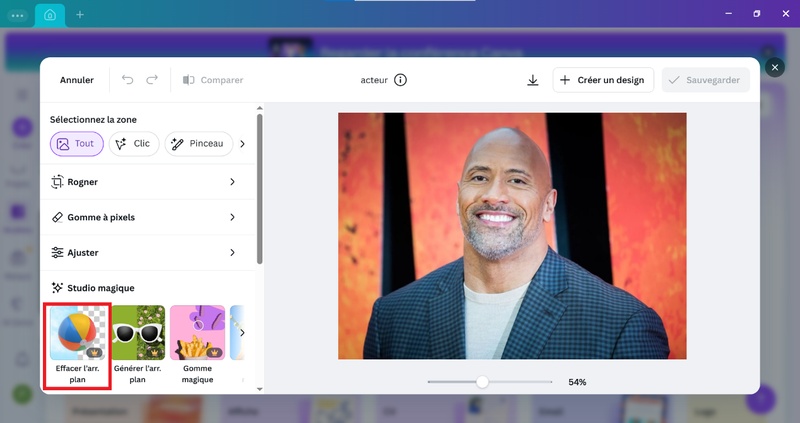Click the Comparer button

[213, 80]
